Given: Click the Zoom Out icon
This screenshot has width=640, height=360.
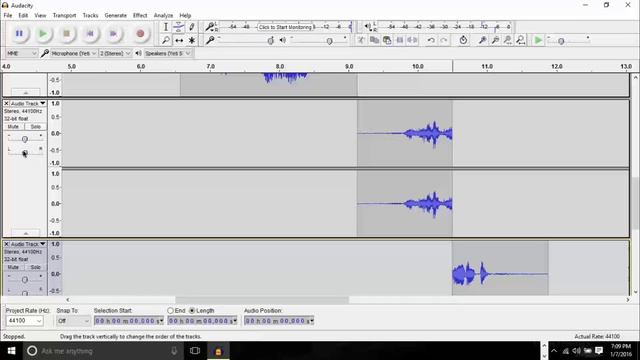Looking at the screenshot, I should coord(495,40).
